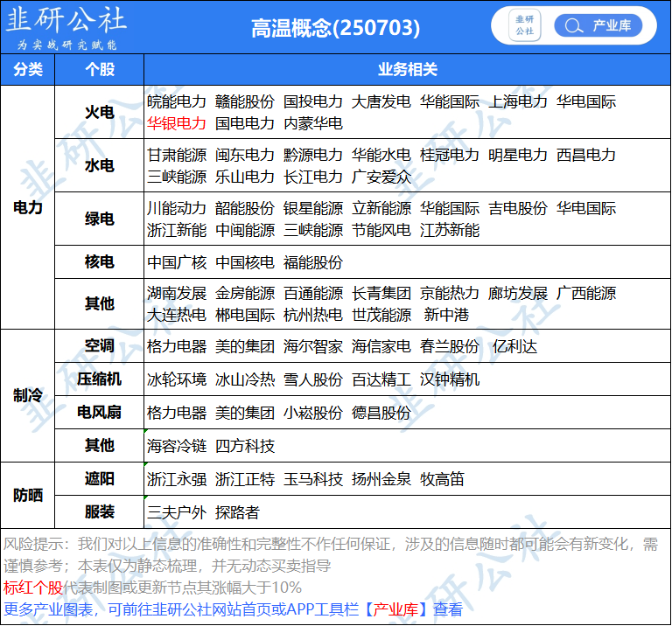Click 福能股份 stock name
Image resolution: width=672 pixels, height=626 pixels.
pyautogui.click(x=313, y=262)
